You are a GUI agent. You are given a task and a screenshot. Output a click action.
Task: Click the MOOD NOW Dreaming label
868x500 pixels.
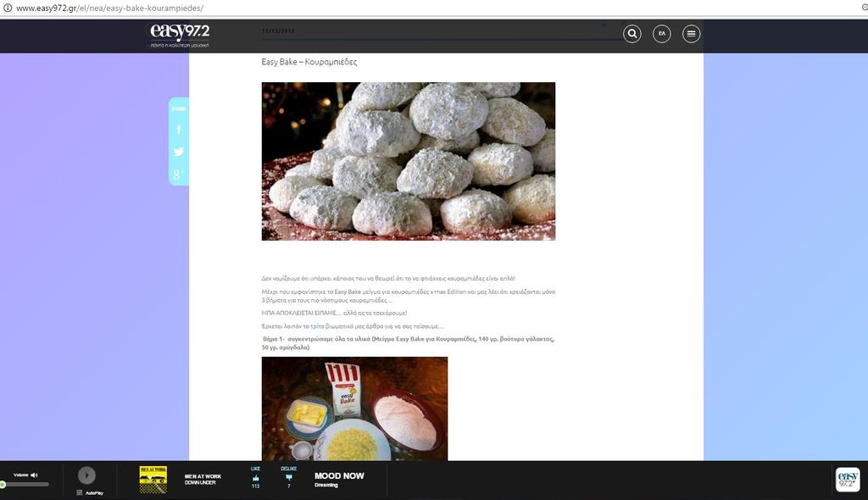point(339,480)
